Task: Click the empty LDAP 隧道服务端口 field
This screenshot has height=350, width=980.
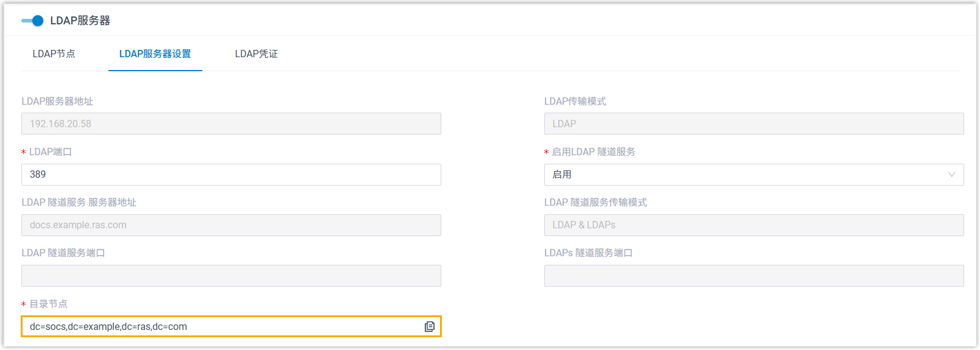Action: click(x=231, y=276)
